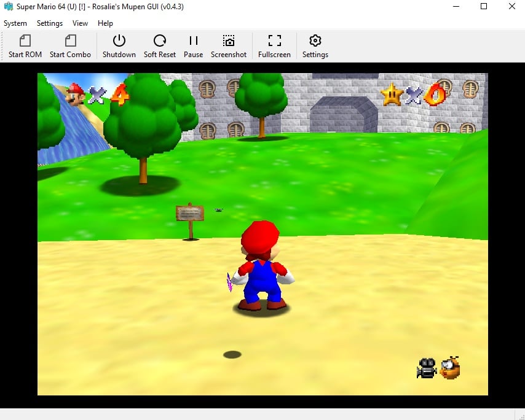This screenshot has height=420, width=525.
Task: Click the lives number 4 in the HUD
Action: pos(120,95)
